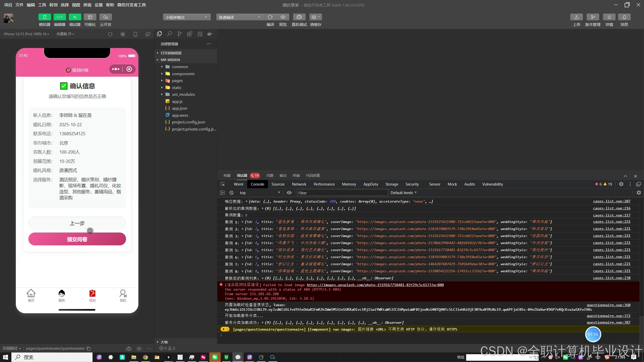Click the Upload icon
Screen dimensions: 644x362
[576, 17]
